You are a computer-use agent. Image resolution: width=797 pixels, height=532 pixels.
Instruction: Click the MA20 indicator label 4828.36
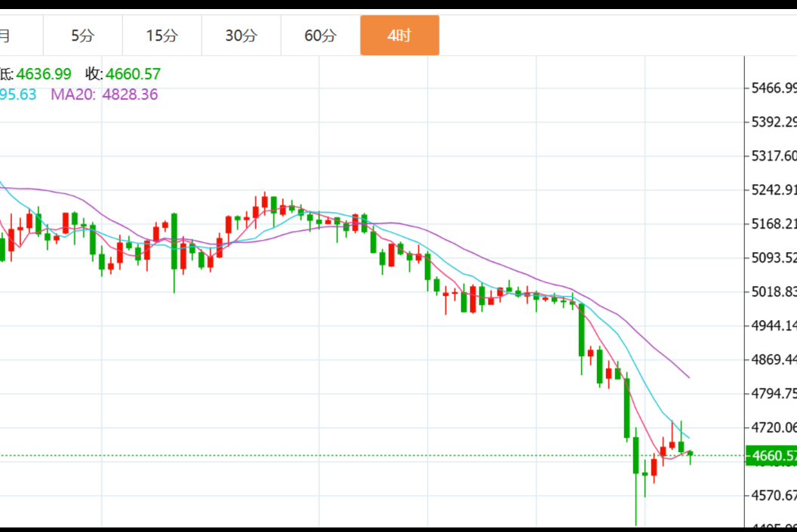[104, 94]
